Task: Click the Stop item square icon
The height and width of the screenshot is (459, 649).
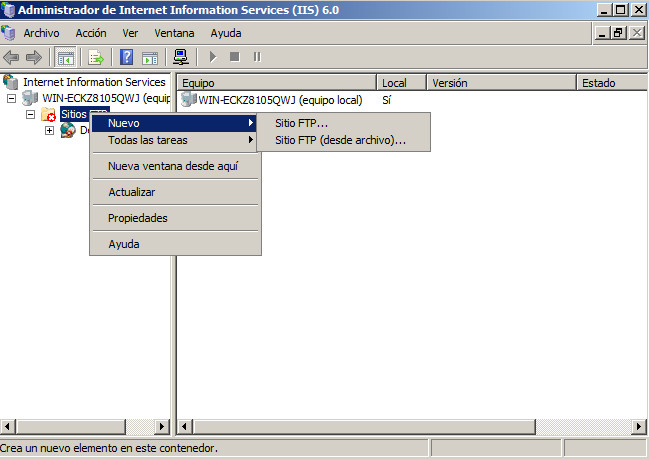Action: coord(235,57)
